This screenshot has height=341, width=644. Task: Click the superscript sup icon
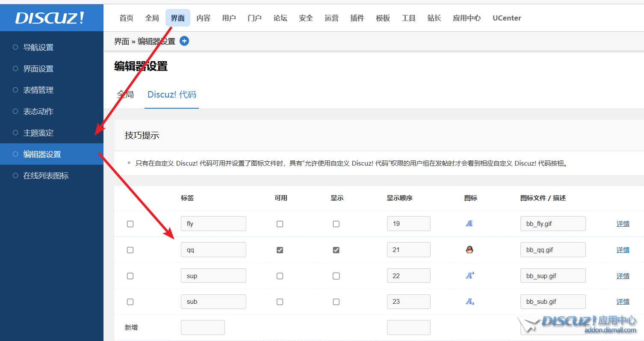coord(469,276)
